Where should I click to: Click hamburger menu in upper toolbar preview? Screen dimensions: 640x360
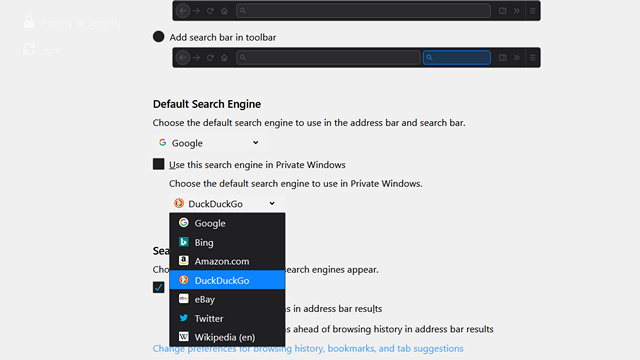[x=533, y=11]
